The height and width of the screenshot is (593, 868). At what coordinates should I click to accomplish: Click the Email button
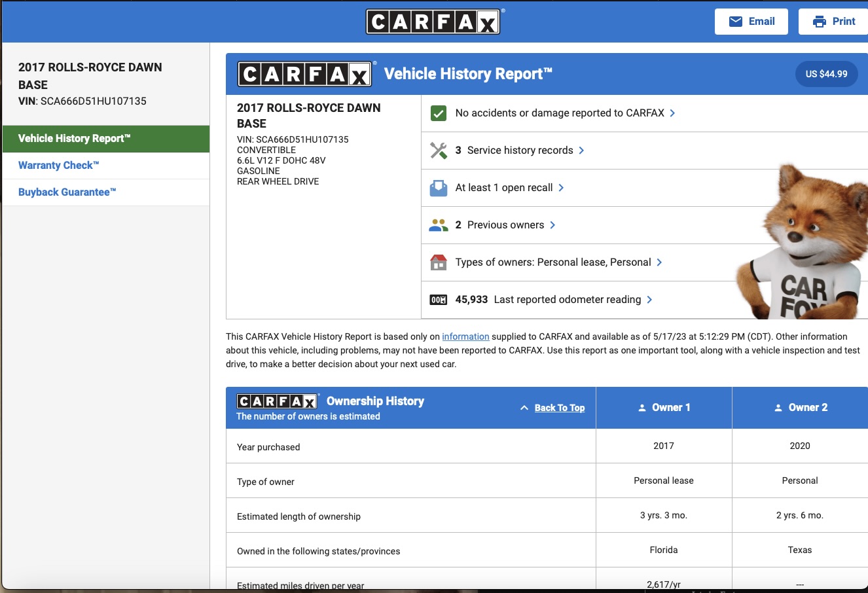(x=751, y=22)
